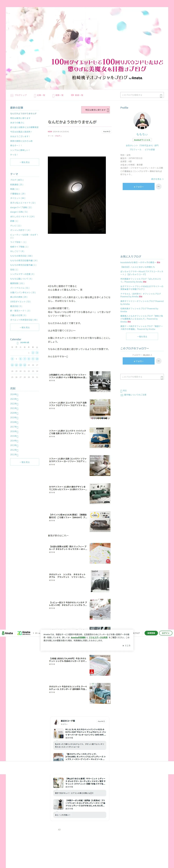
Task: Click Ameba 20th Anniv. logo
Action: (24, 633)
